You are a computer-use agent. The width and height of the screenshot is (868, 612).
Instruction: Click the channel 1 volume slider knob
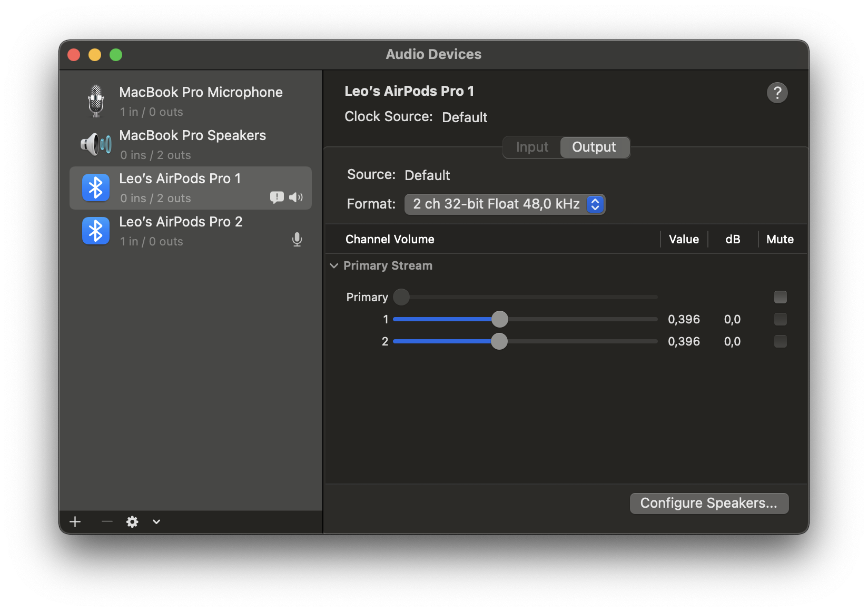(500, 319)
